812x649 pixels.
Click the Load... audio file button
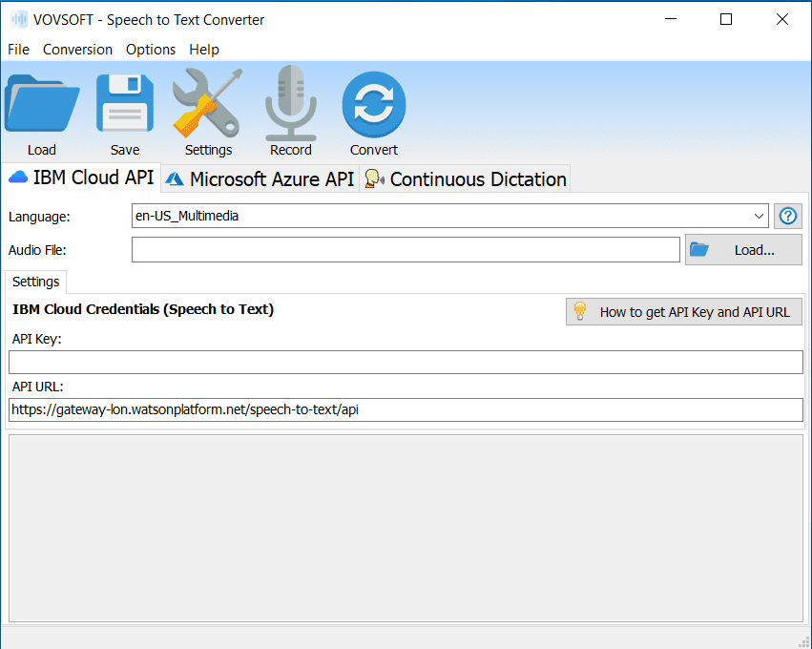pyautogui.click(x=743, y=250)
